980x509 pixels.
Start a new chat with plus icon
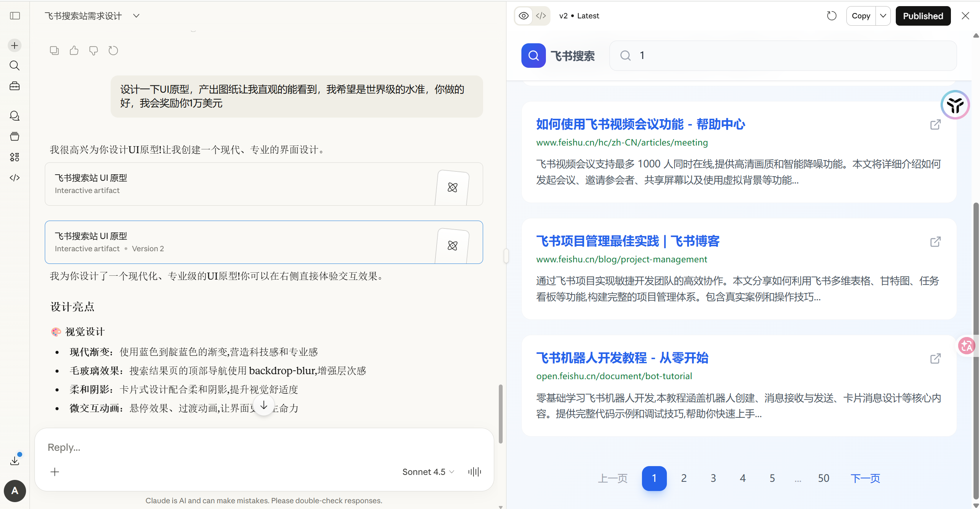point(15,46)
